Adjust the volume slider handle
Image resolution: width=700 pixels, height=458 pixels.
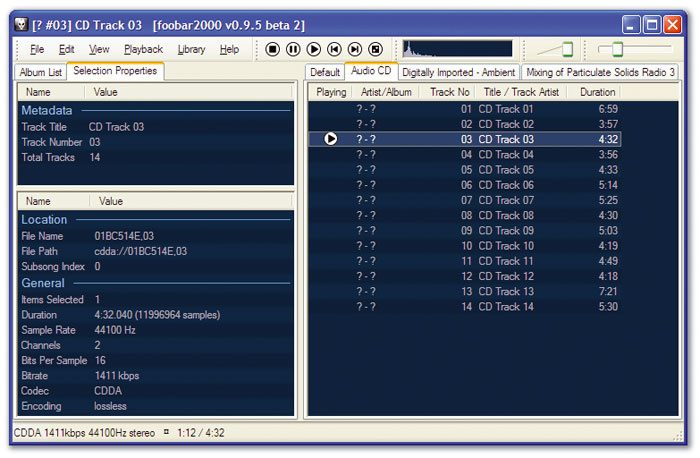click(x=567, y=49)
